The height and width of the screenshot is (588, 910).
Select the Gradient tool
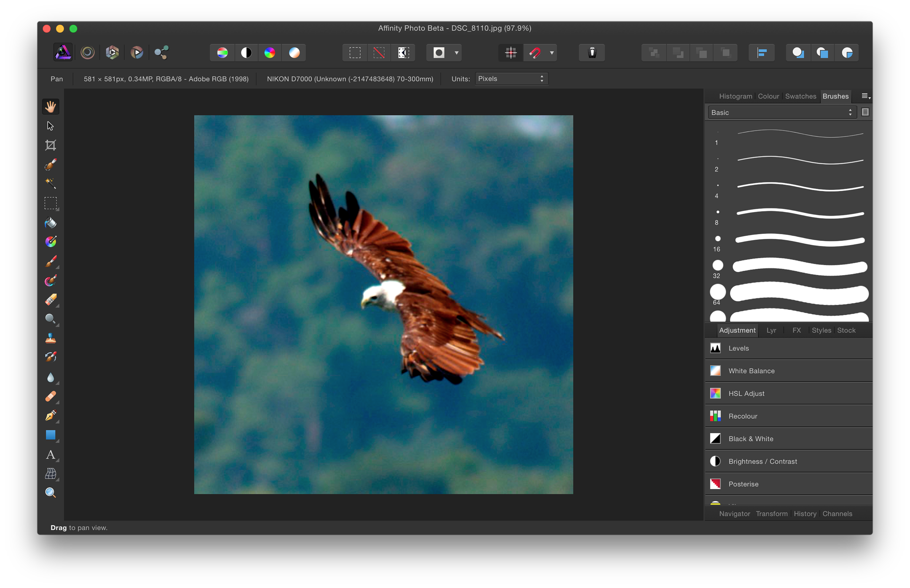51,242
